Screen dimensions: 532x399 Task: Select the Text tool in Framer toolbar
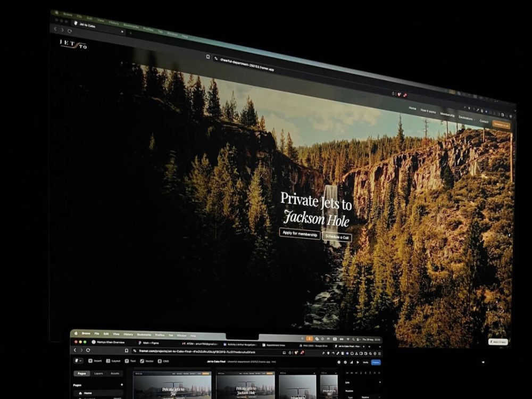(130, 361)
